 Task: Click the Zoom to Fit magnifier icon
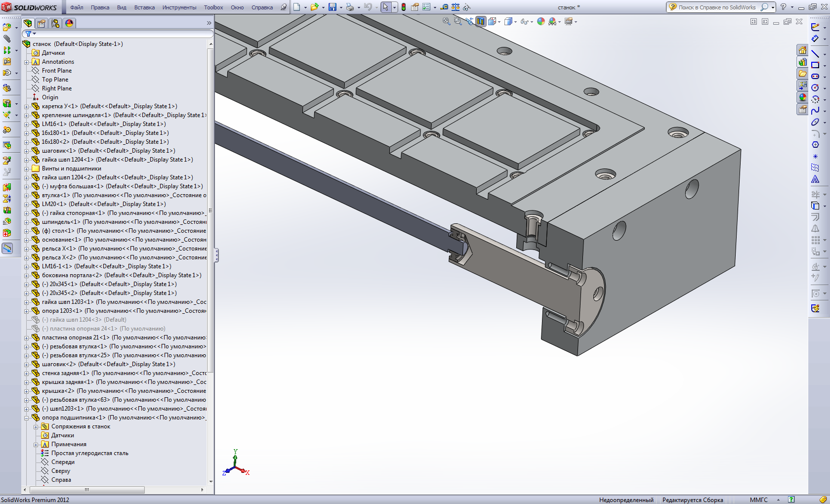pyautogui.click(x=447, y=21)
